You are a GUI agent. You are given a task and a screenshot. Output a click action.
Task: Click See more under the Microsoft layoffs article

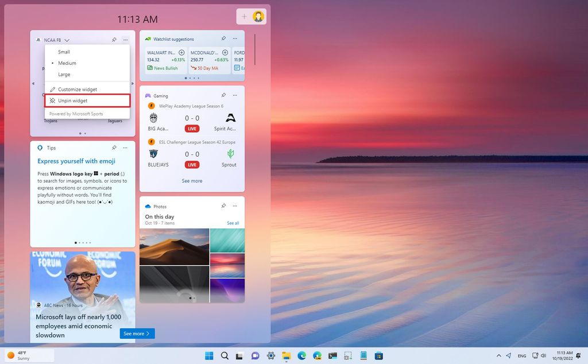(137, 333)
